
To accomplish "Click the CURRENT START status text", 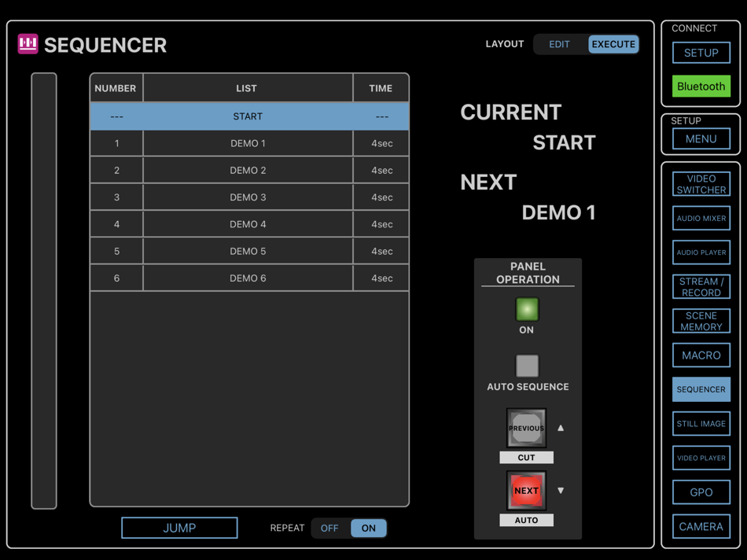I will pyautogui.click(x=528, y=127).
